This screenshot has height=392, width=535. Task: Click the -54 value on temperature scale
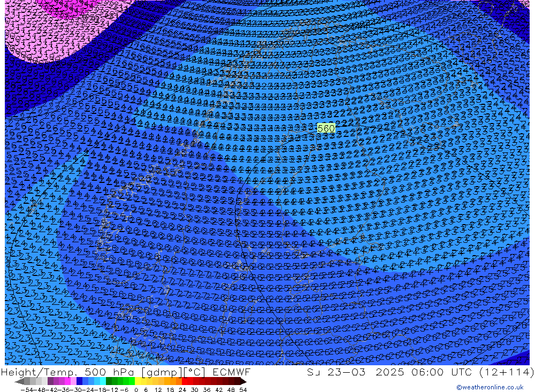(x=27, y=390)
